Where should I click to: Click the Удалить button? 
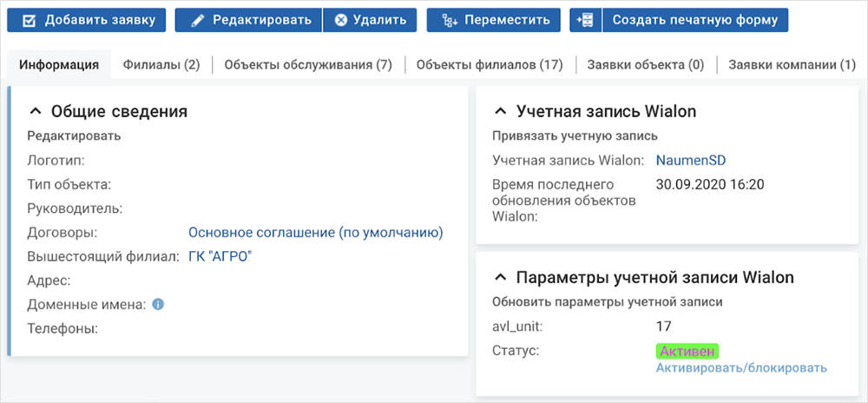371,20
